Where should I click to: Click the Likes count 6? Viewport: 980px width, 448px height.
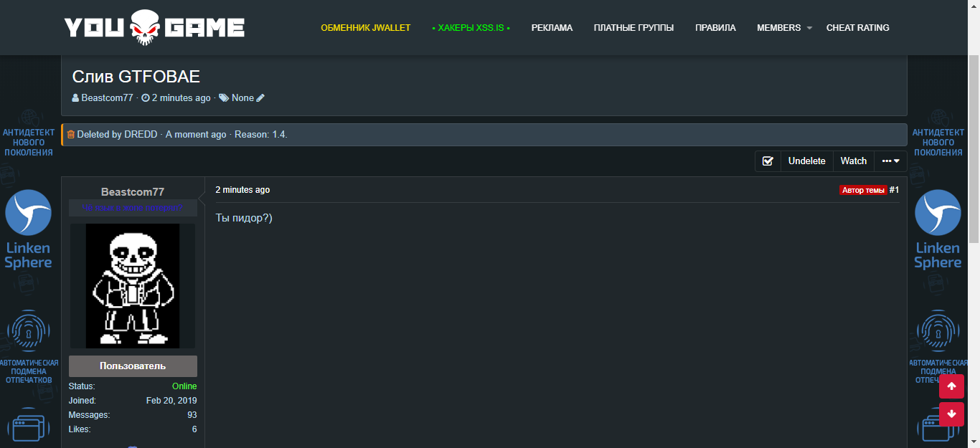[194, 429]
